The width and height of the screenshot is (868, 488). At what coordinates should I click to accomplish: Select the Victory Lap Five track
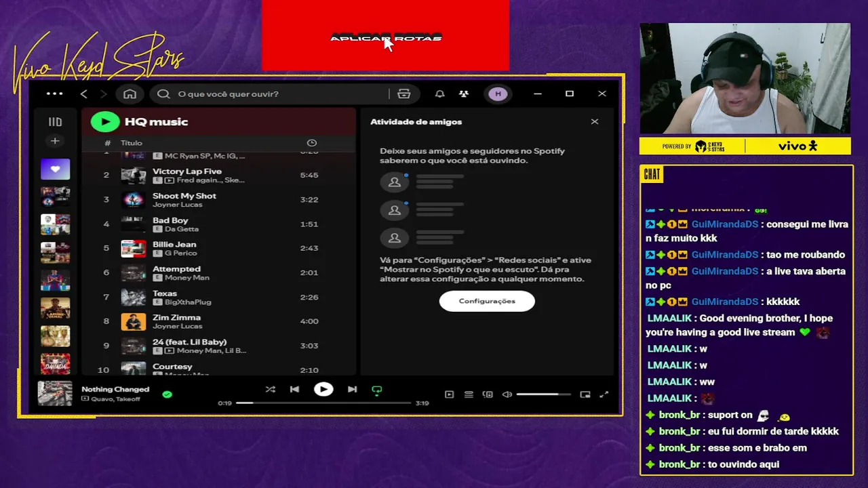[x=218, y=175]
